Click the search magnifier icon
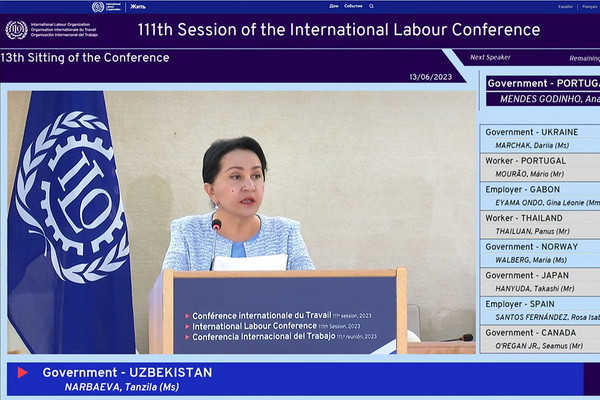Screen dimensions: 600x400 371,6
